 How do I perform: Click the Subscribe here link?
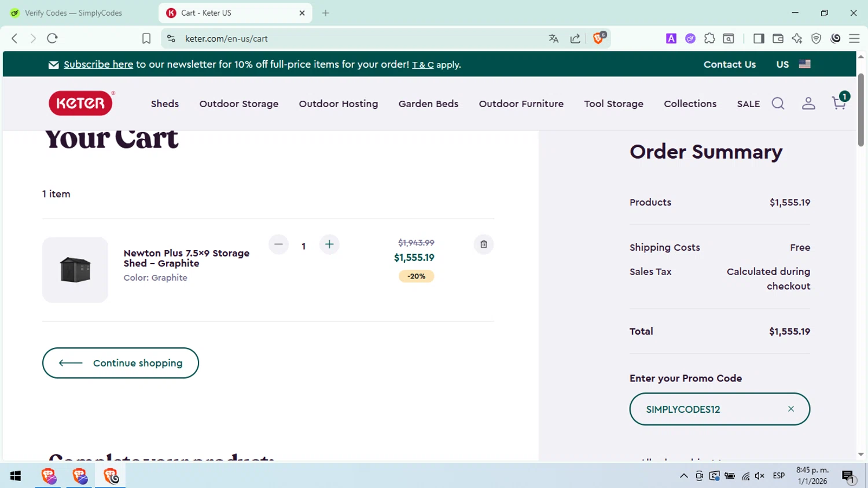click(98, 64)
